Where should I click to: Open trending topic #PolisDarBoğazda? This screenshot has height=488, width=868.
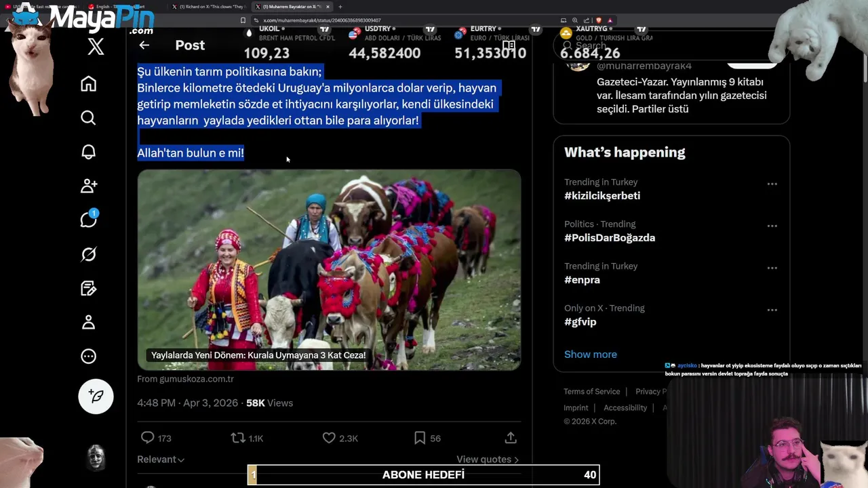tap(610, 238)
